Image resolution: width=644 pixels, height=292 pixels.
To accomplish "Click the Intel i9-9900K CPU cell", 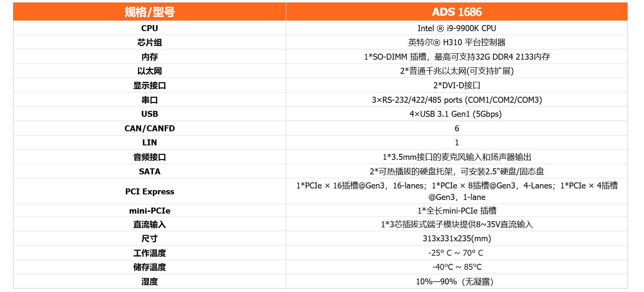I will tap(457, 28).
